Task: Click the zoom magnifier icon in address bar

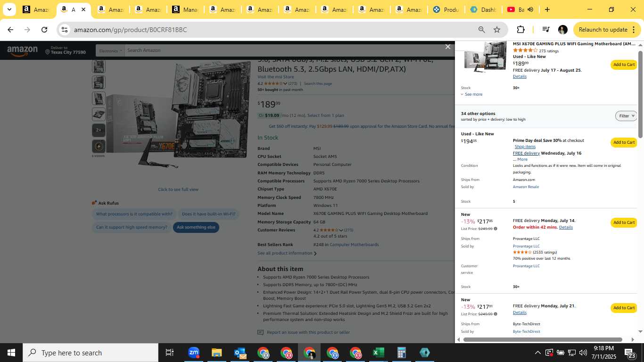Action: click(481, 30)
